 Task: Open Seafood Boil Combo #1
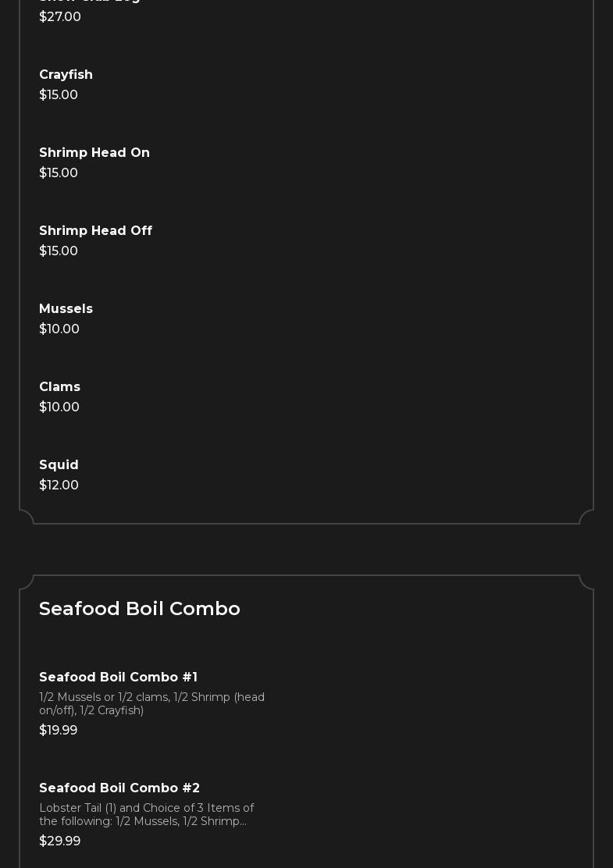pos(118,678)
